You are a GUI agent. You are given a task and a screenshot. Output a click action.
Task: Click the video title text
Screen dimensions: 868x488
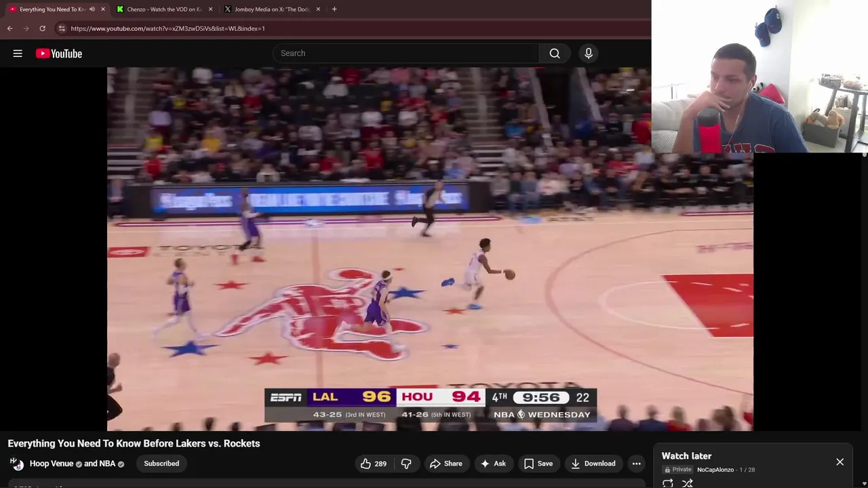[x=134, y=443]
